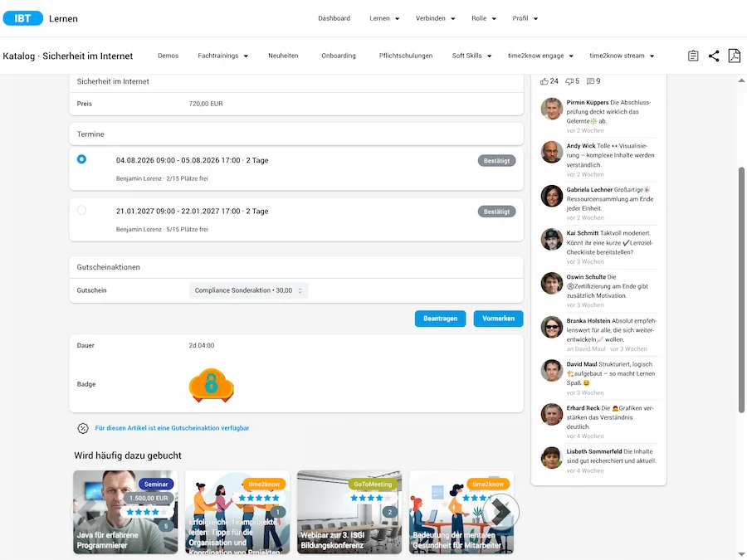Click the Termine section header
747x560 pixels.
coord(296,134)
